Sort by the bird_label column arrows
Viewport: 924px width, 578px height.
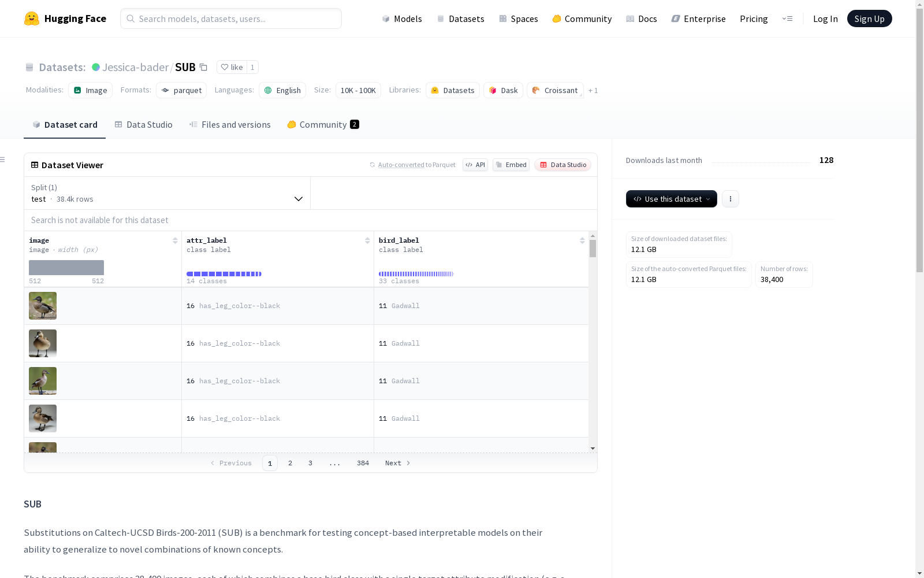click(x=582, y=240)
